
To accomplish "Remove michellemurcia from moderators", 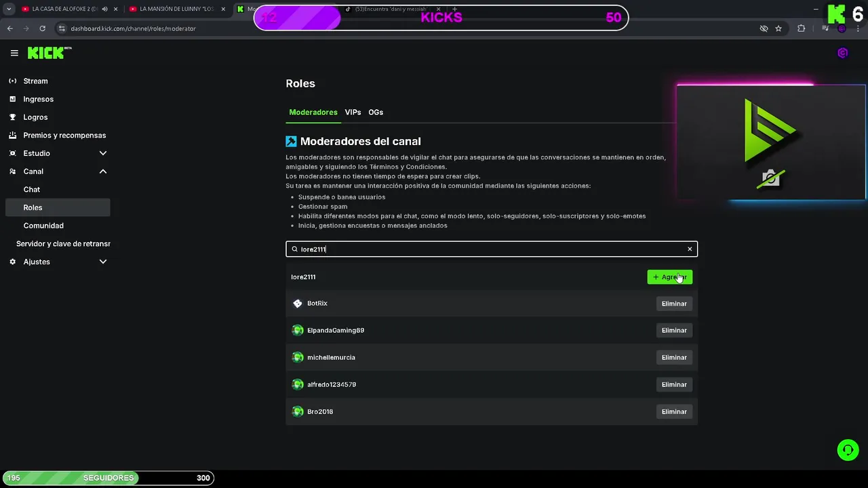I will tap(674, 357).
